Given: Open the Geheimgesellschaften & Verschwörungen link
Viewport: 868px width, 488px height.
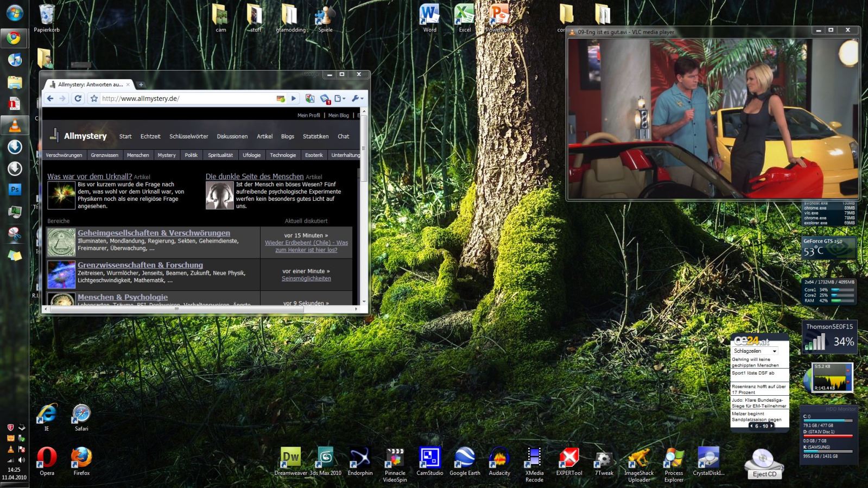Looking at the screenshot, I should 154,233.
